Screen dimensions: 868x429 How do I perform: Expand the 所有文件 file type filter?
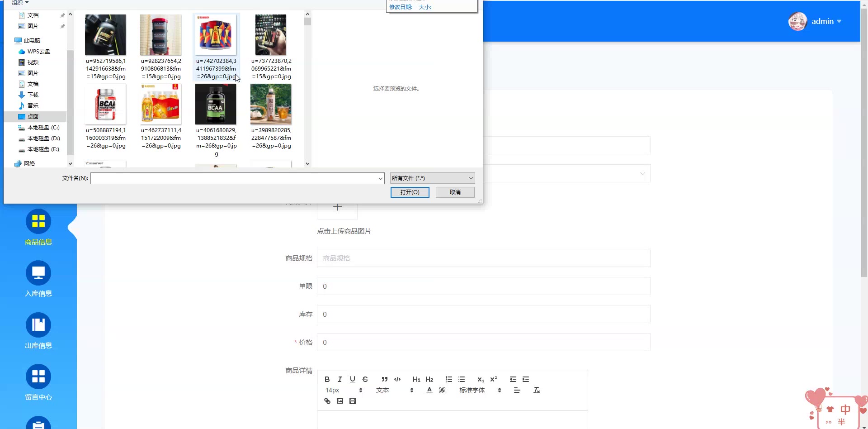432,178
